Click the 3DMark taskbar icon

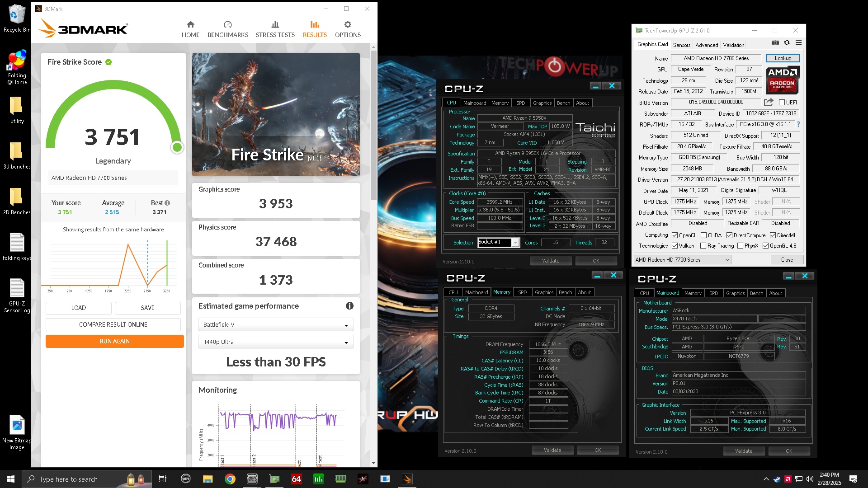[407, 479]
